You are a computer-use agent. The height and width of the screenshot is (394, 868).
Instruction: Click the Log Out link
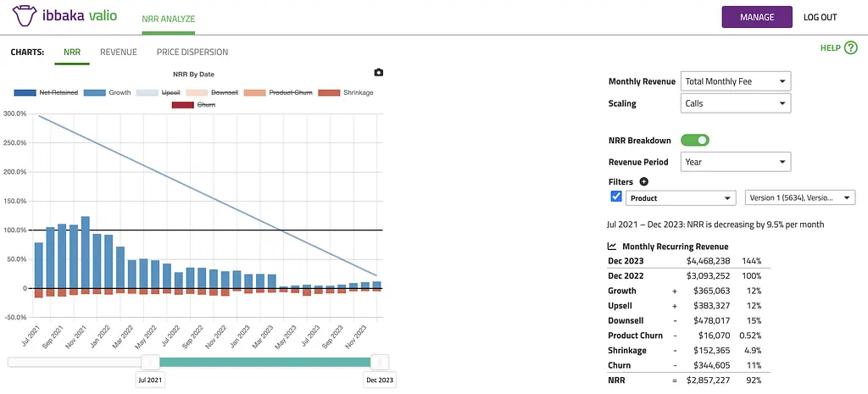[x=820, y=17]
